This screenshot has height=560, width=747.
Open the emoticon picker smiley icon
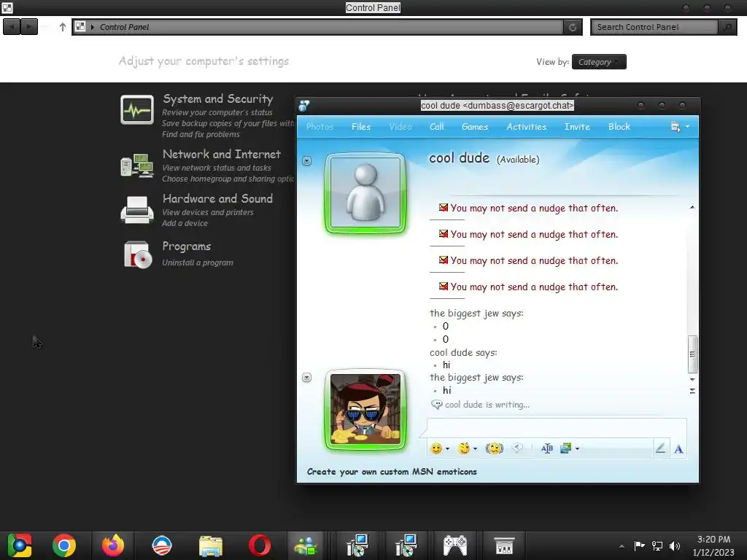[436, 448]
